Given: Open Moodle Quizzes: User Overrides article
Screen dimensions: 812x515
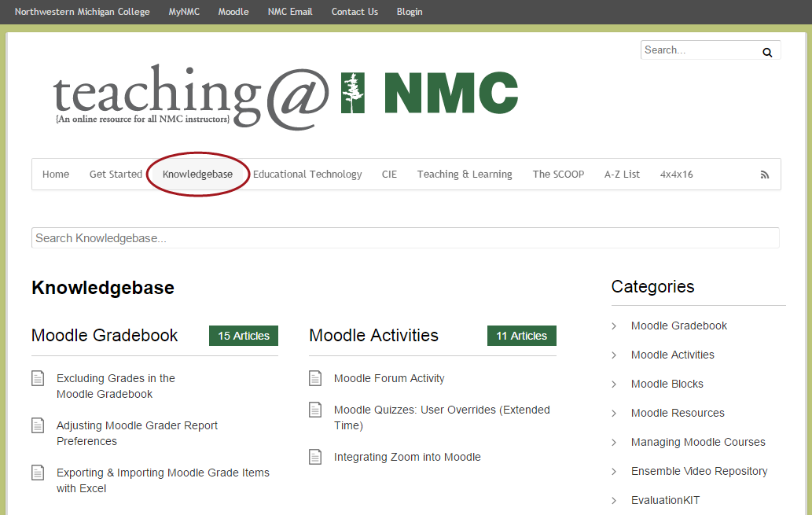Looking at the screenshot, I should point(442,418).
